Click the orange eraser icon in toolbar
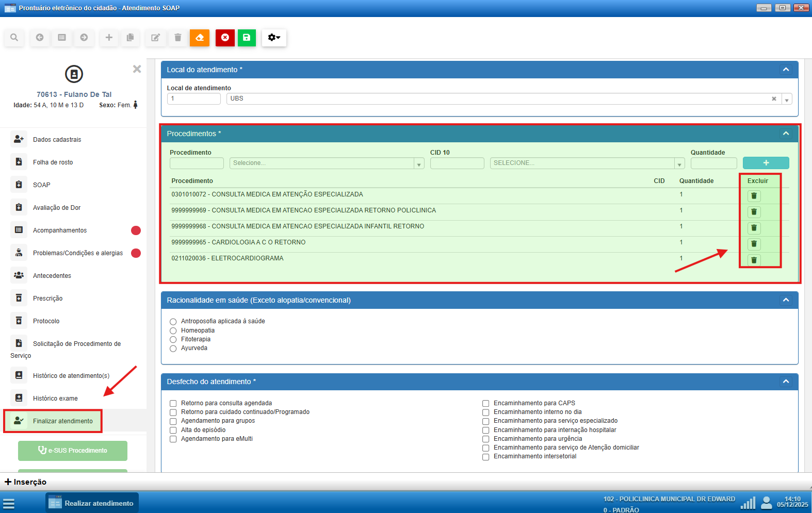Screen dimensions: 812x513 click(x=200, y=38)
